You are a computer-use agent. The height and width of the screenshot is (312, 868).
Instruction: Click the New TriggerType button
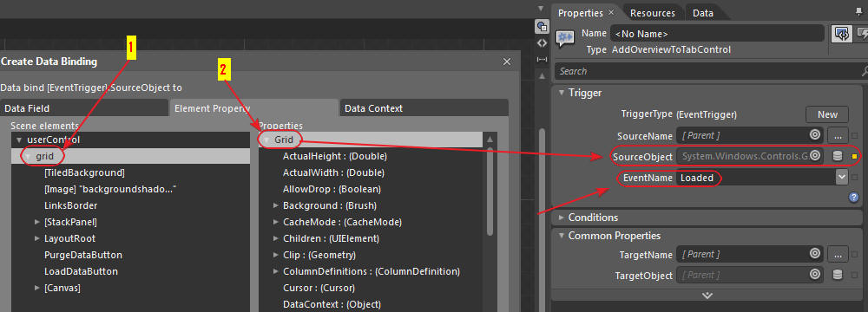pos(827,114)
